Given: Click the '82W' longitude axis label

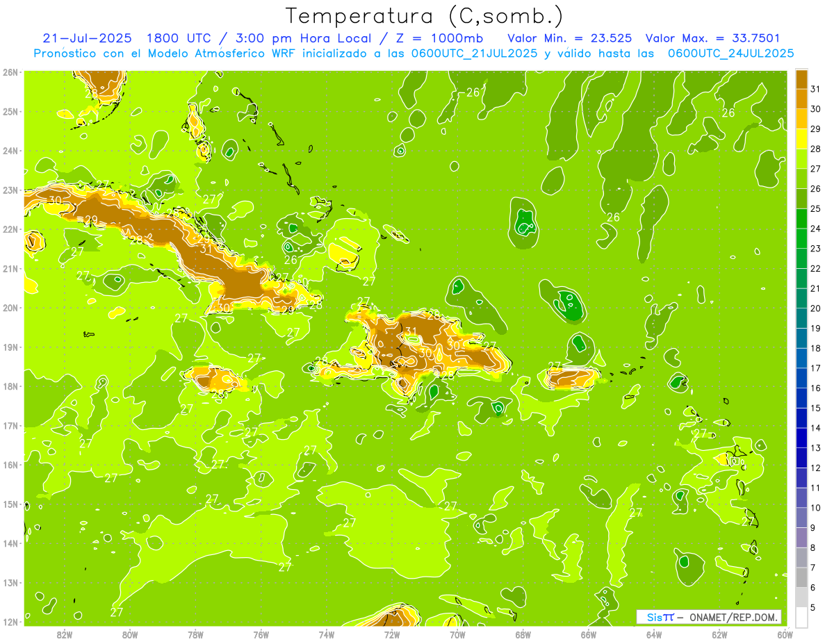Looking at the screenshot, I should click(x=65, y=634).
